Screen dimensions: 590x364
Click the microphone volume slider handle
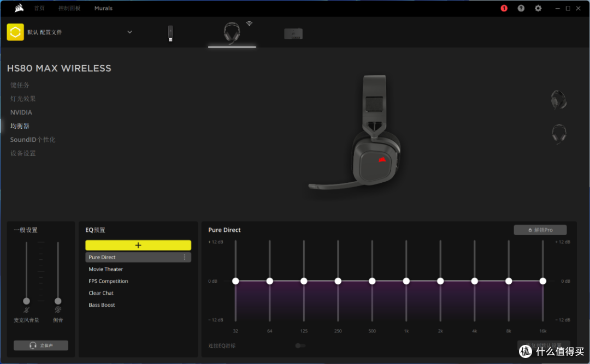pos(26,301)
